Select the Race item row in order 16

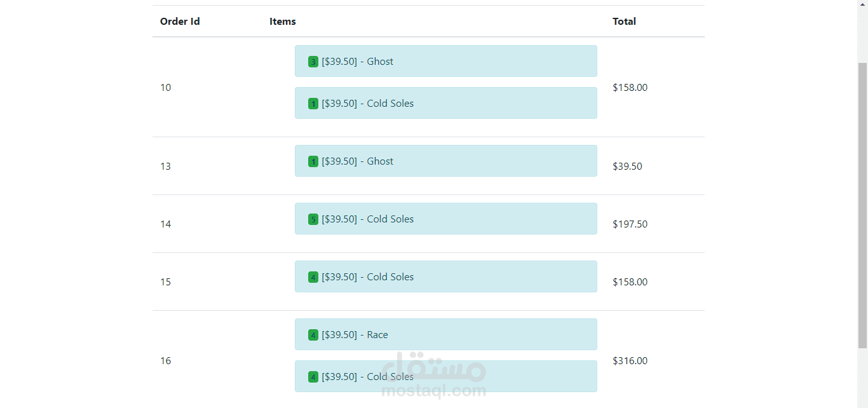(x=445, y=334)
